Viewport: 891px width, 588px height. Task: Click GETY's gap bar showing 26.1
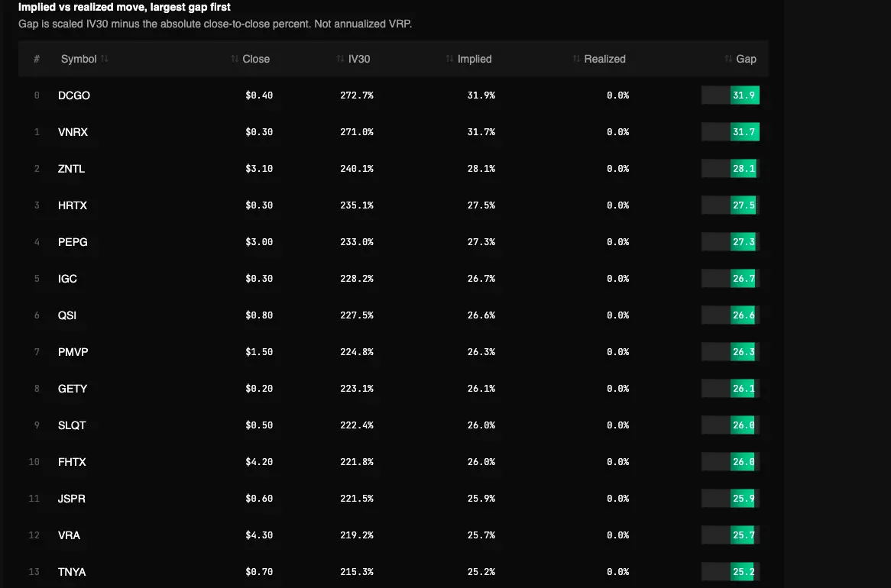[x=731, y=388]
